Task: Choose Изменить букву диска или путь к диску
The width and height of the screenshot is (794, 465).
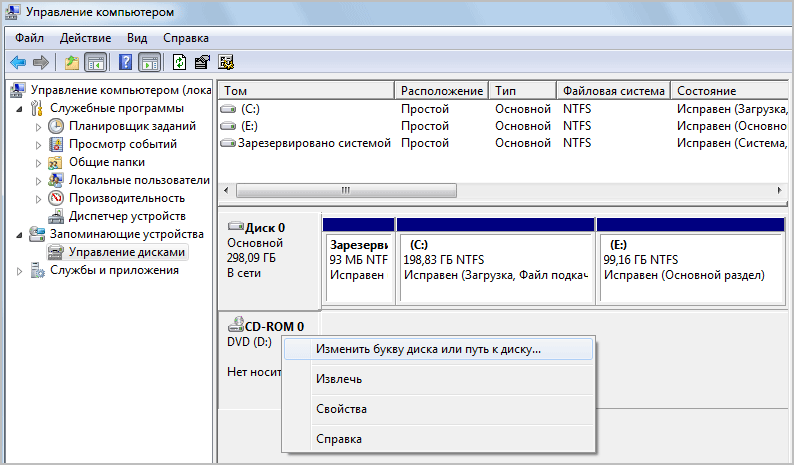Action: 439,350
